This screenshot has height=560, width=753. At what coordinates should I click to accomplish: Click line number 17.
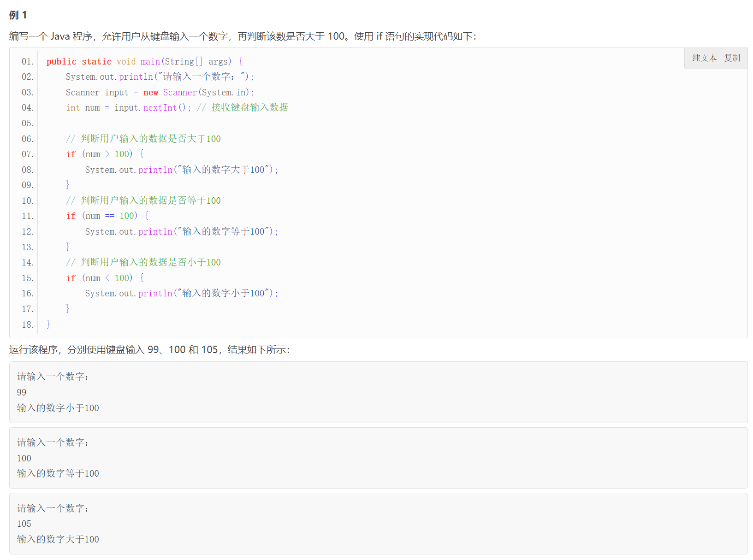[x=28, y=309]
